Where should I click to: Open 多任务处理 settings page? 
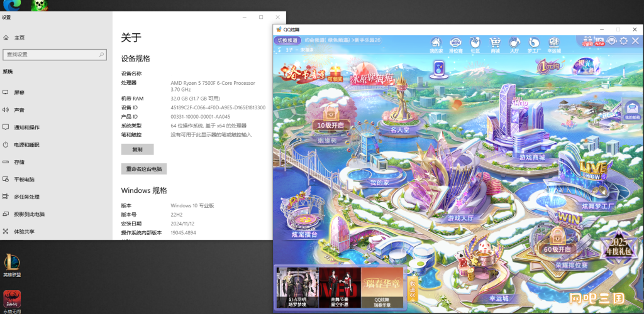pyautogui.click(x=56, y=197)
